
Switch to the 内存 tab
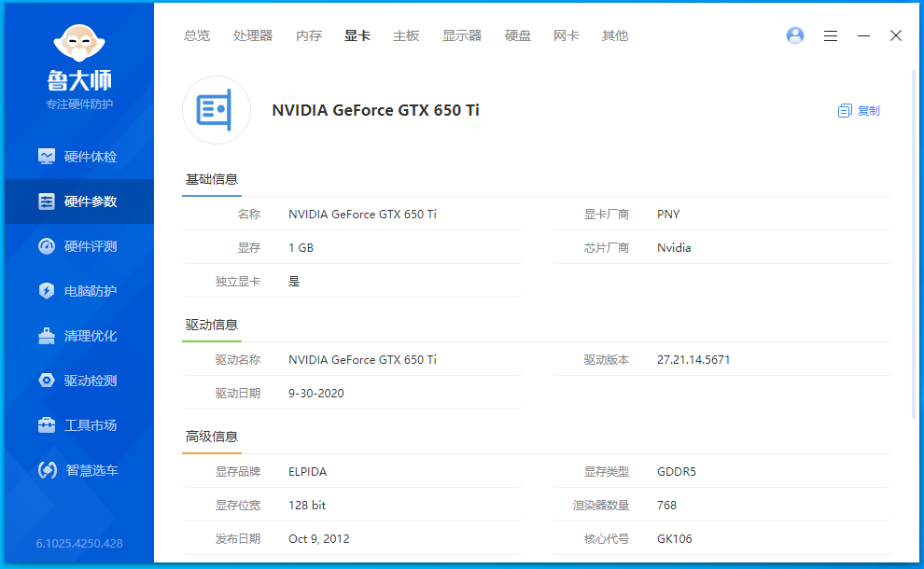(309, 36)
